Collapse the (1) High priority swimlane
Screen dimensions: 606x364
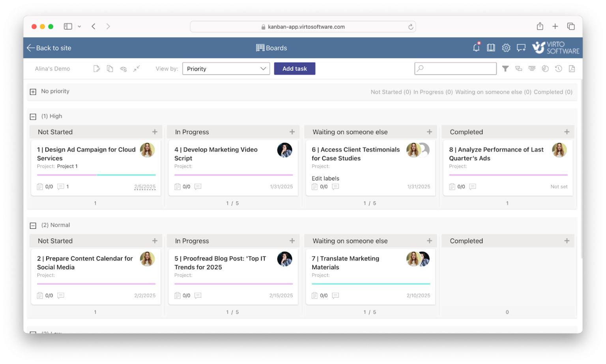pos(33,116)
